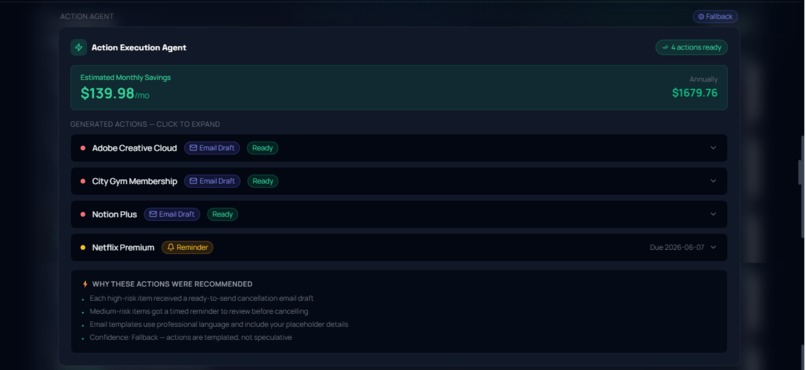806x370 pixels.
Task: Click the ACTION AGENT section label
Action: [x=87, y=16]
